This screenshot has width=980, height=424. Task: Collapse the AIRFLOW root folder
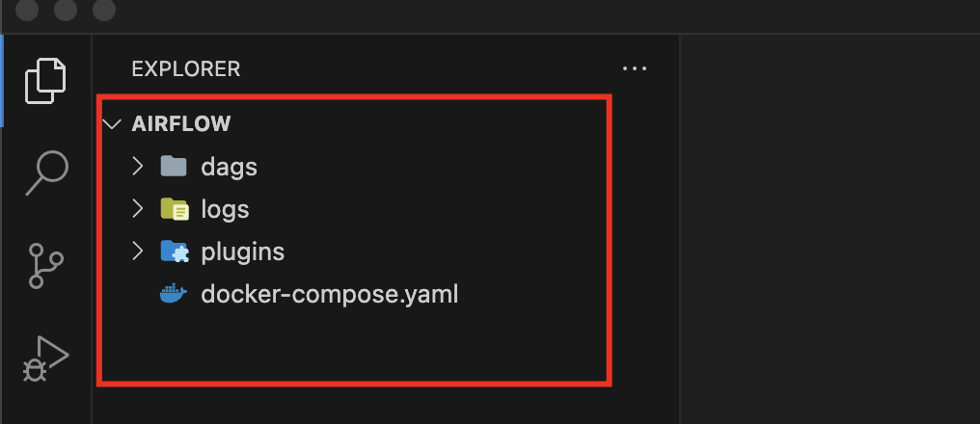[113, 124]
